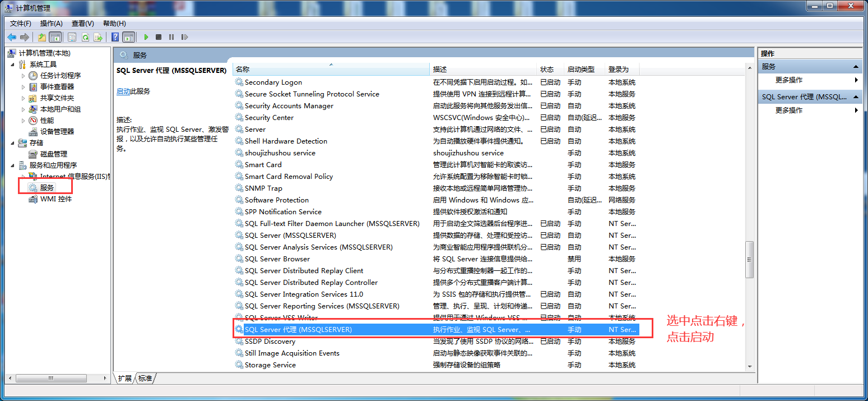The height and width of the screenshot is (401, 868).
Task: Click the Export list toolbar icon
Action: [98, 37]
